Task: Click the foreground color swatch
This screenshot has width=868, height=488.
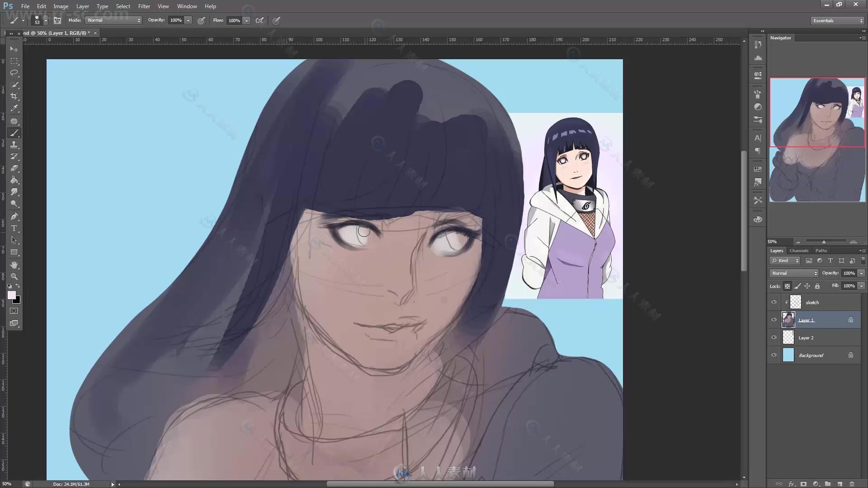Action: [12, 295]
